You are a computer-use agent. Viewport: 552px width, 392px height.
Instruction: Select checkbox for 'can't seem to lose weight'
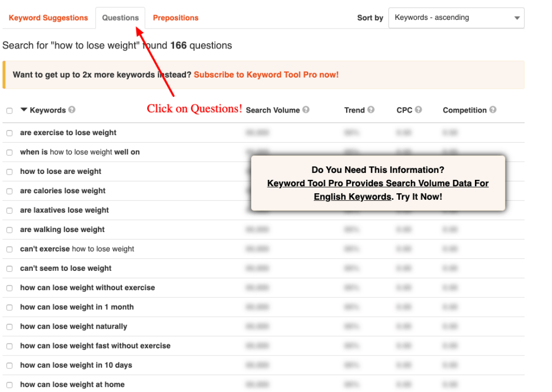9,269
